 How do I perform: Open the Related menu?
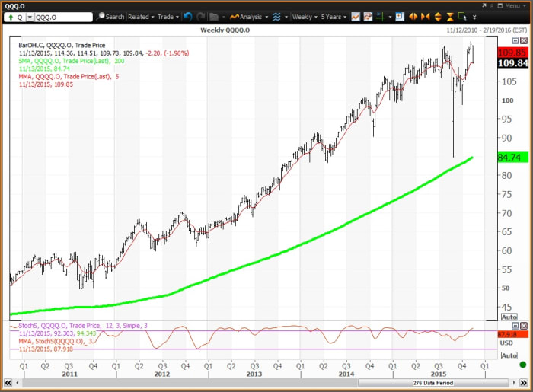[x=141, y=16]
